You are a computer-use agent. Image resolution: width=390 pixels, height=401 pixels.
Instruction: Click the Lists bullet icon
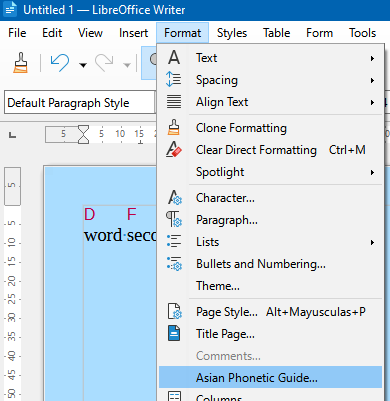click(174, 241)
